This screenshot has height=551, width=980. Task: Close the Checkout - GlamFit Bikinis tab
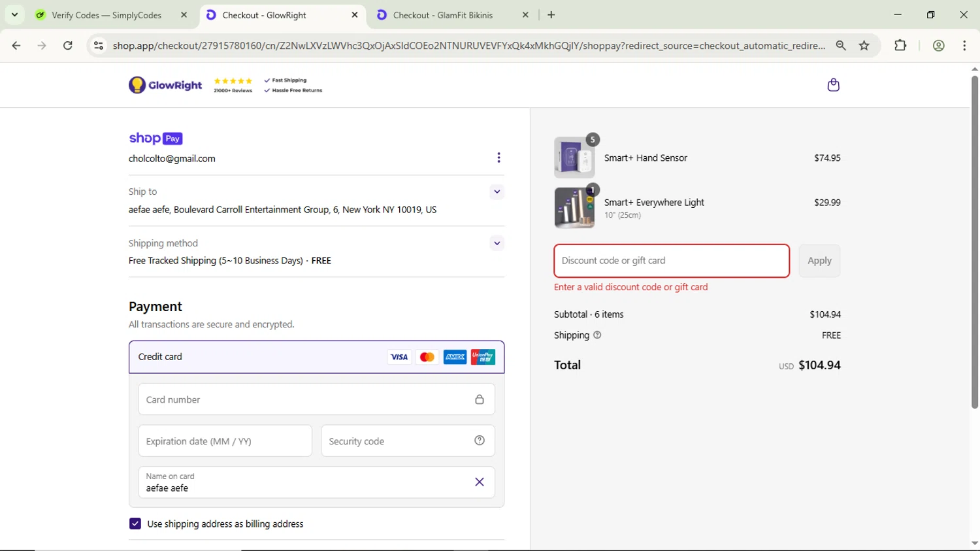525,15
